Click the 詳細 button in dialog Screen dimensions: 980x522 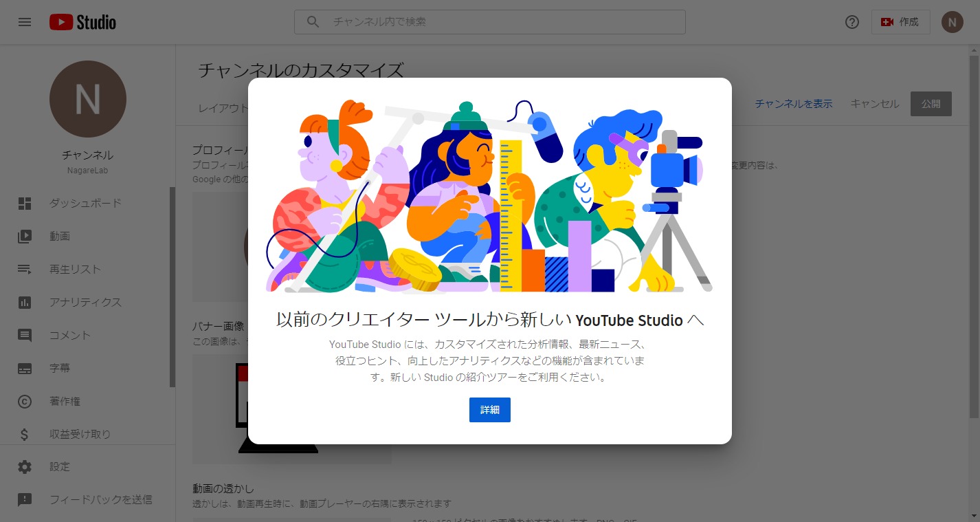490,409
